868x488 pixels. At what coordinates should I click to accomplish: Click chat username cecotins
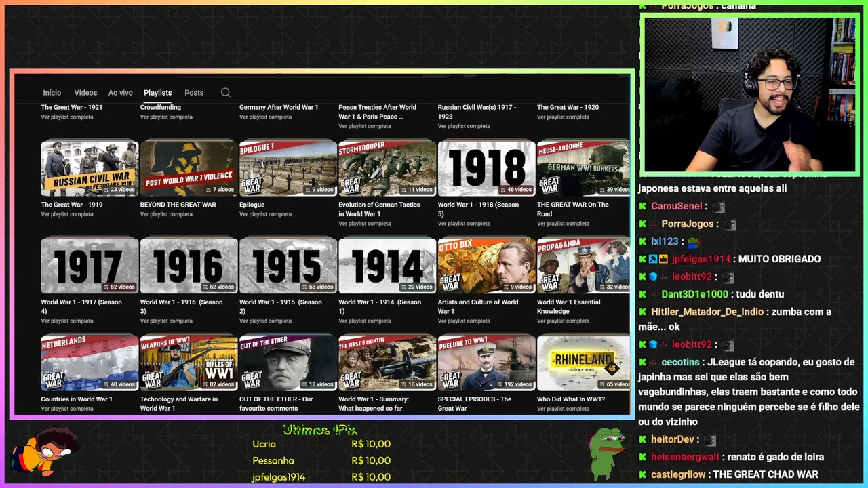pyautogui.click(x=682, y=362)
